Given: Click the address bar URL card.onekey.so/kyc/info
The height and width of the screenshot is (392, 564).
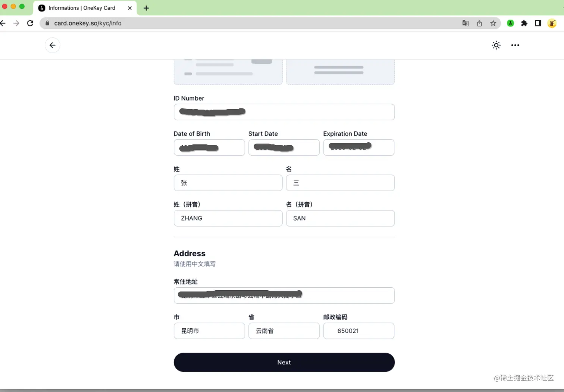Looking at the screenshot, I should coord(88,23).
